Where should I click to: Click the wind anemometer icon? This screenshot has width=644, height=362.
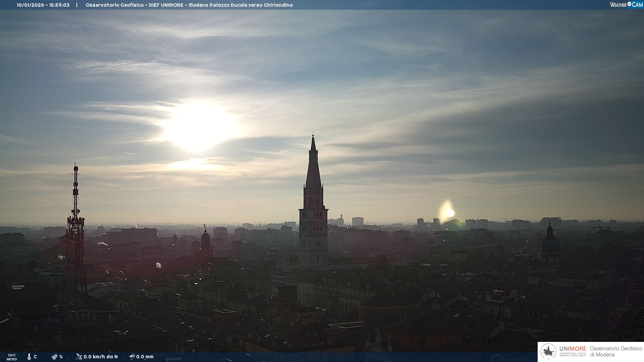(79, 357)
